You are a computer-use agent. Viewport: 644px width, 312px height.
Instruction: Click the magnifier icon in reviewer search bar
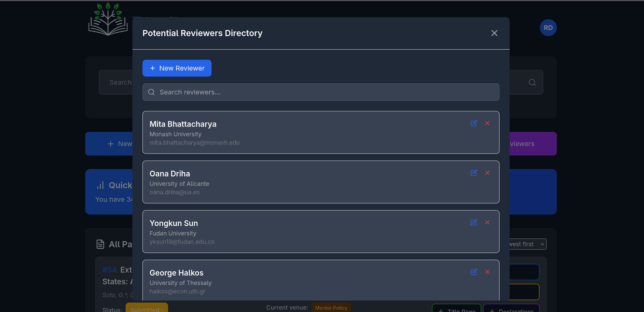pyautogui.click(x=151, y=92)
